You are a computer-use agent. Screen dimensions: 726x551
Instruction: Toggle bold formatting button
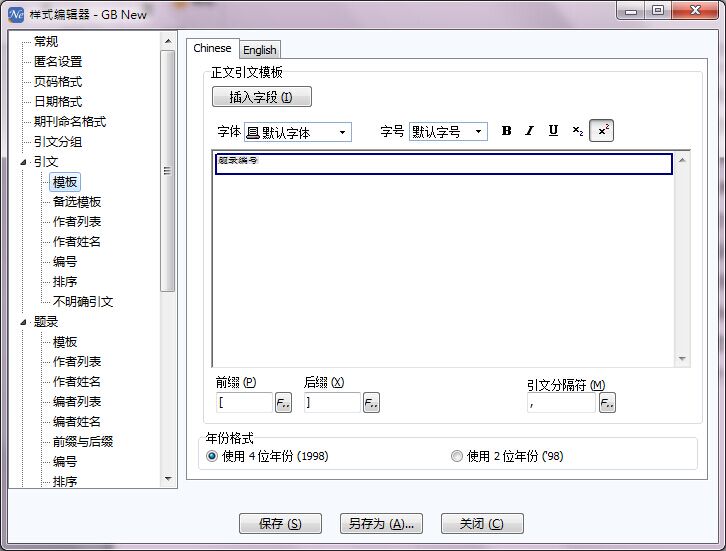[x=507, y=131]
